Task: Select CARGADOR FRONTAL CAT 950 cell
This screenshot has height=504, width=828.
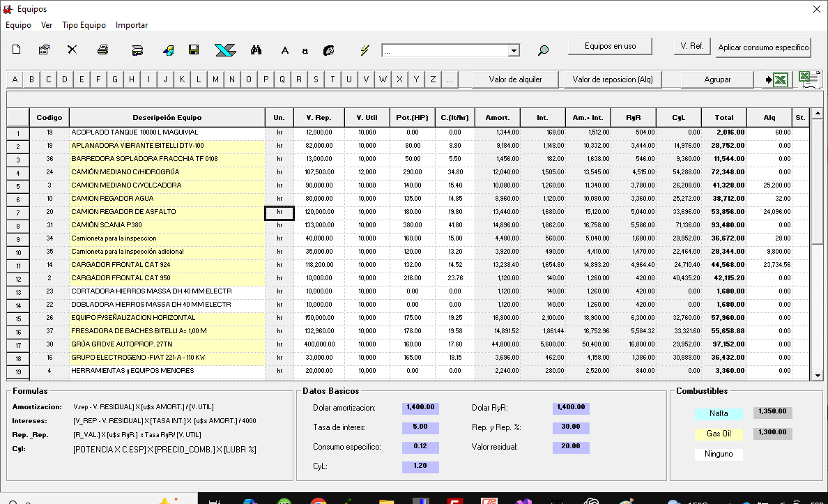Action: (167, 278)
